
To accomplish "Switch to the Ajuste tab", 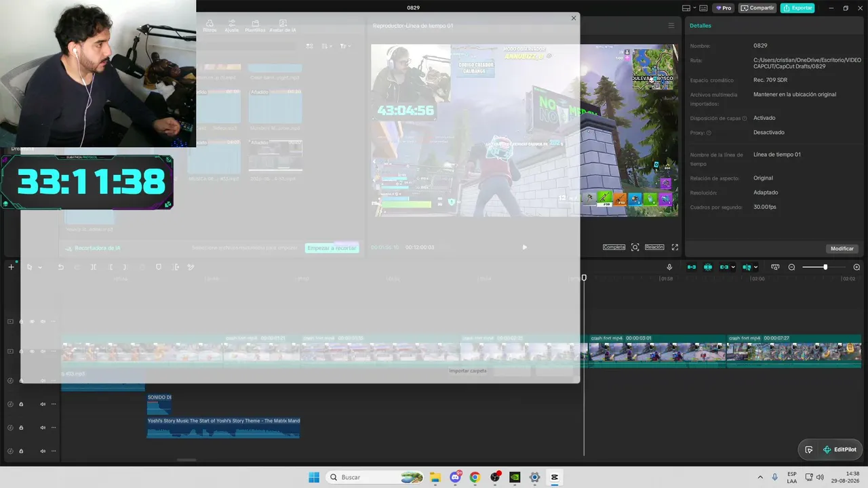I will pyautogui.click(x=232, y=26).
